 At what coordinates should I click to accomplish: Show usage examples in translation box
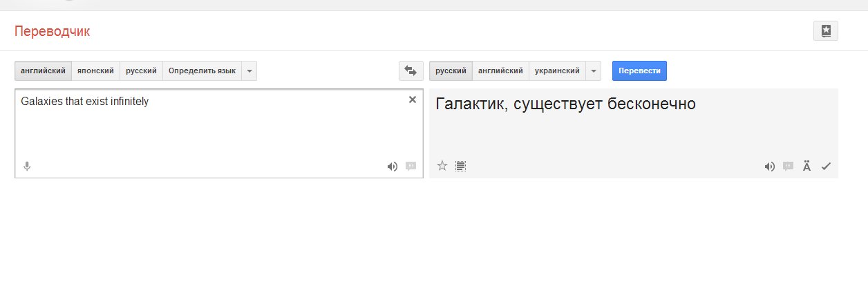pyautogui.click(x=788, y=166)
